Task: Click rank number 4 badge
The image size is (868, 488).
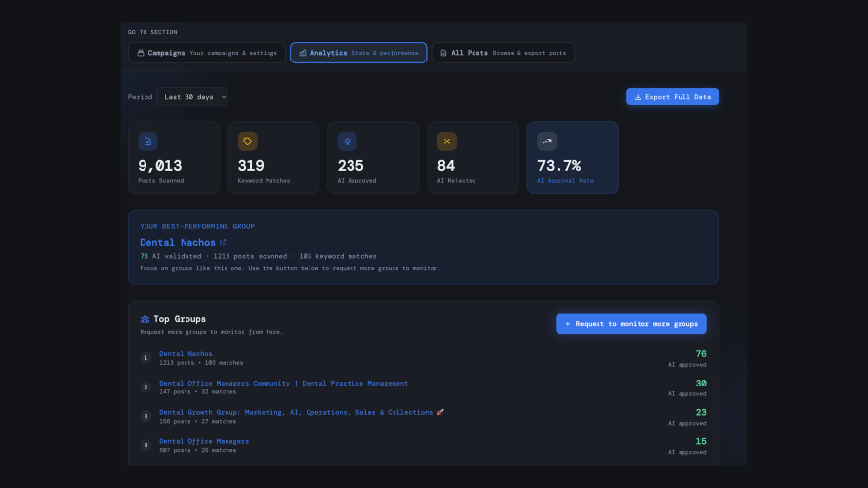Action: click(x=145, y=445)
